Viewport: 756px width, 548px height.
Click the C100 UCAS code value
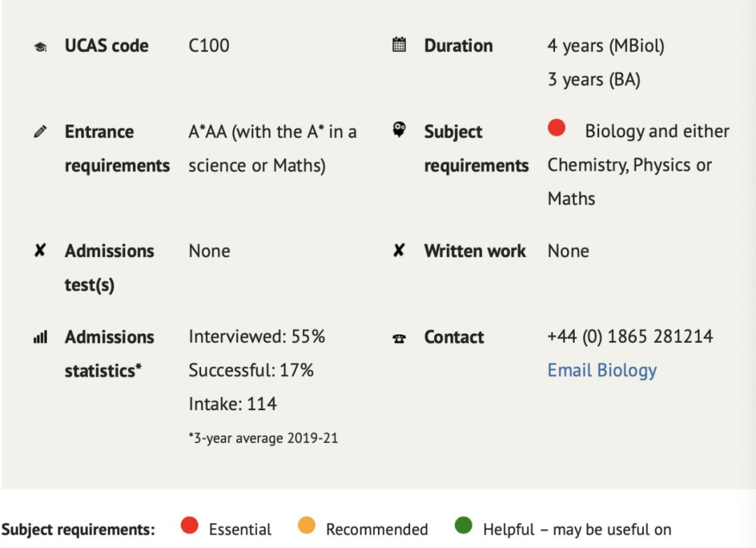point(209,45)
